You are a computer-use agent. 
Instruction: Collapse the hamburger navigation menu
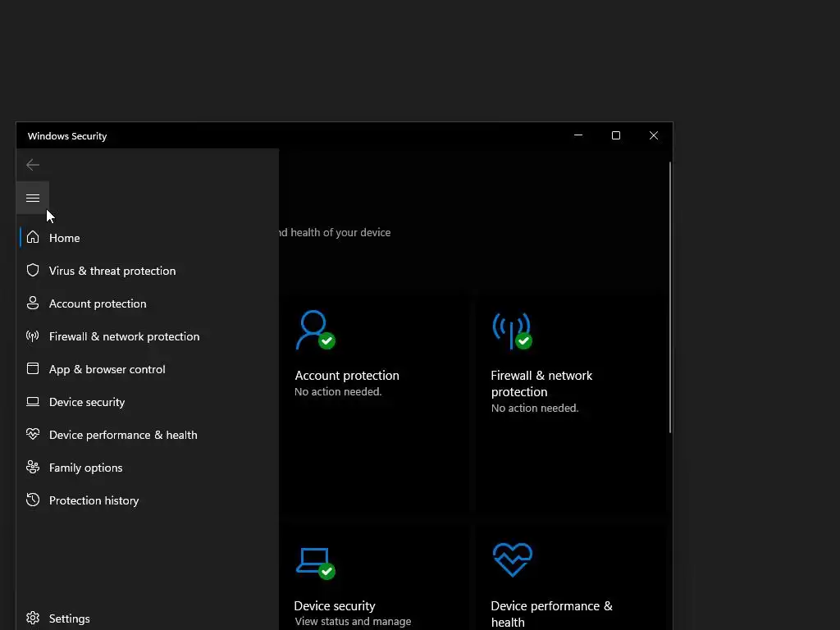[x=33, y=199]
